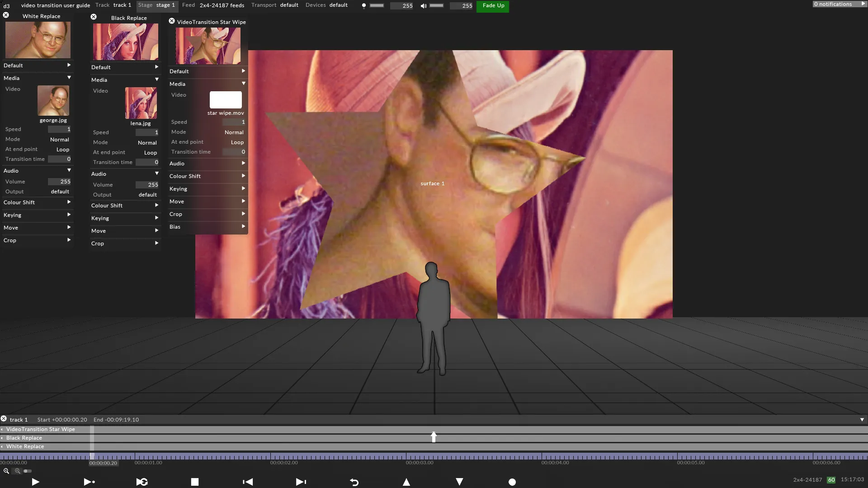The height and width of the screenshot is (488, 868).
Task: Select the VideoTransition Star Wipe layer
Action: [x=41, y=429]
